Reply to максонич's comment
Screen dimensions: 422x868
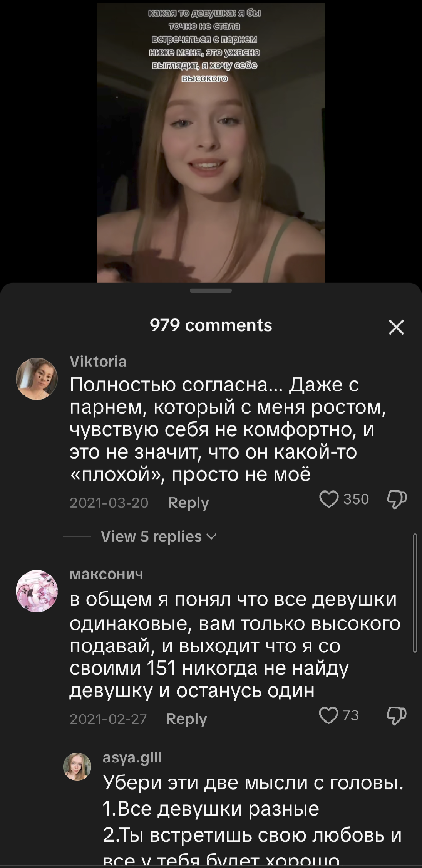click(187, 719)
